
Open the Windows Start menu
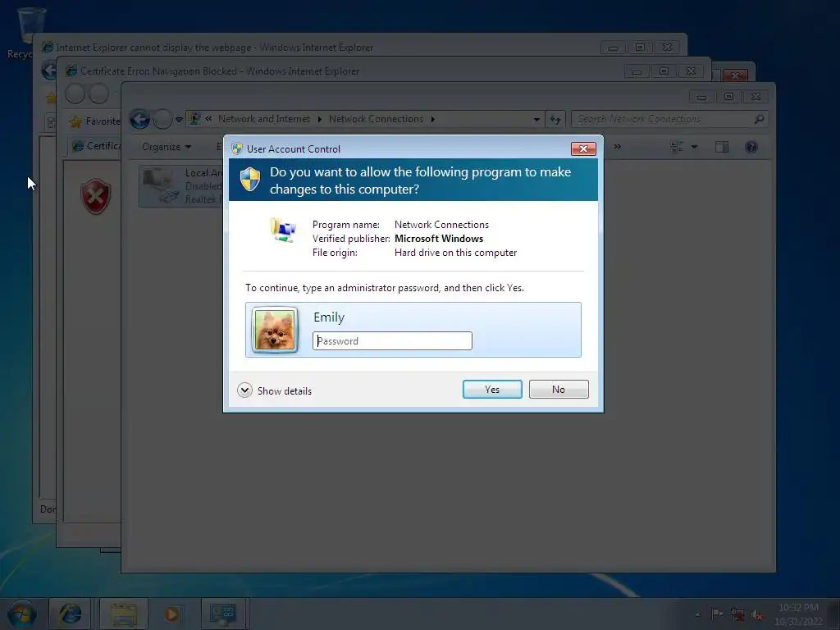click(x=21, y=614)
